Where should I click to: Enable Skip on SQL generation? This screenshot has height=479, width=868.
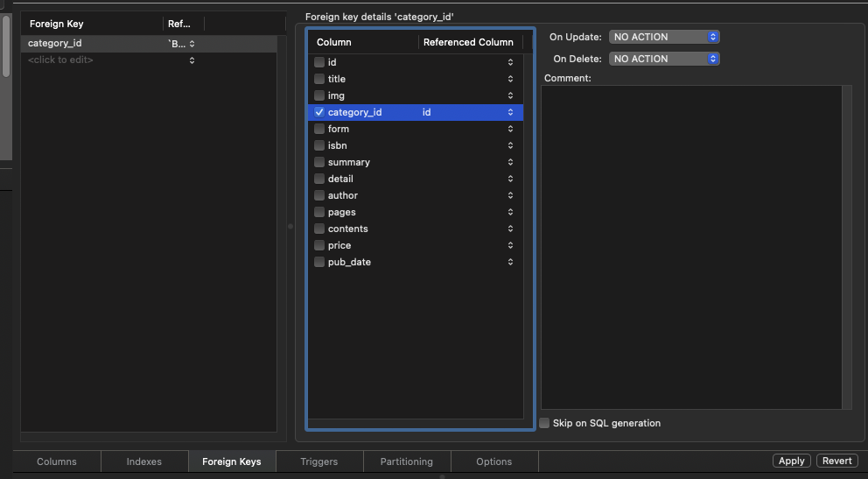(545, 423)
